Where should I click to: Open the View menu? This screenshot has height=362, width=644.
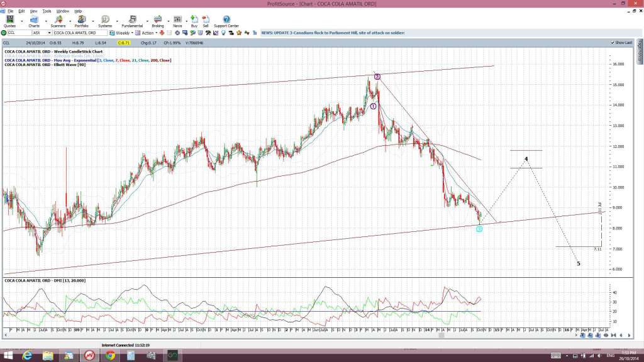(x=34, y=11)
